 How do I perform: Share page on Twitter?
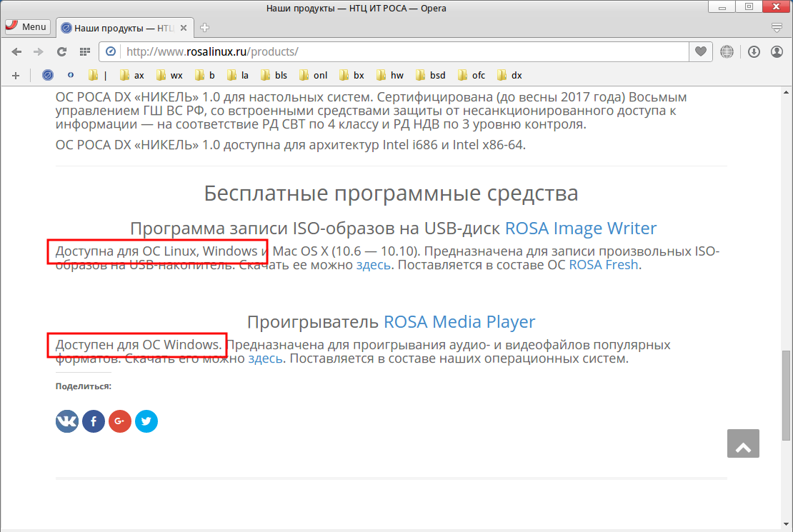point(146,421)
